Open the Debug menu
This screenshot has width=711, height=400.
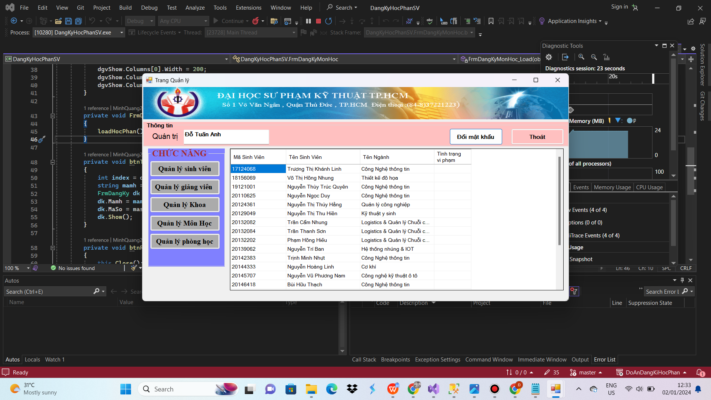(149, 8)
